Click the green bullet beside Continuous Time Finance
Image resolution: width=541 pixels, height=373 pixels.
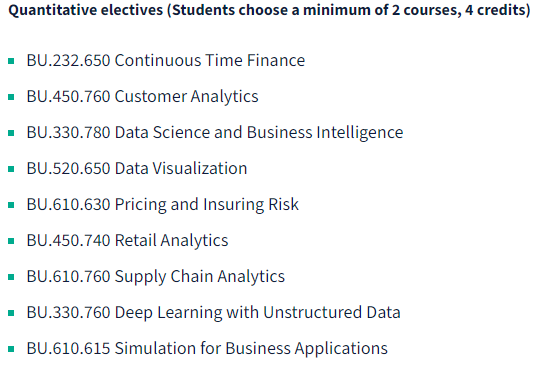pyautogui.click(x=11, y=61)
